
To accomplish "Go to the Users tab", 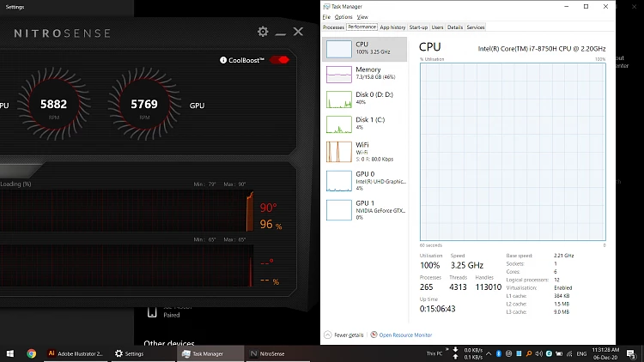I will [x=437, y=27].
